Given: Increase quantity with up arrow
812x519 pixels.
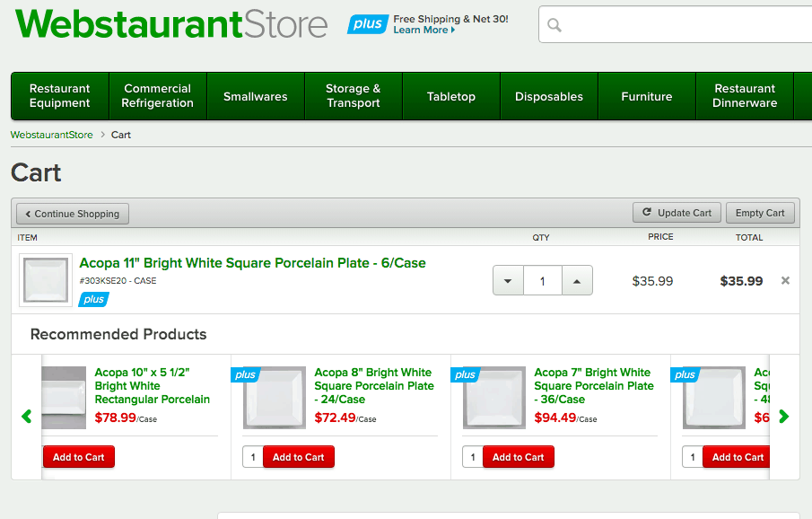Looking at the screenshot, I should point(577,280).
